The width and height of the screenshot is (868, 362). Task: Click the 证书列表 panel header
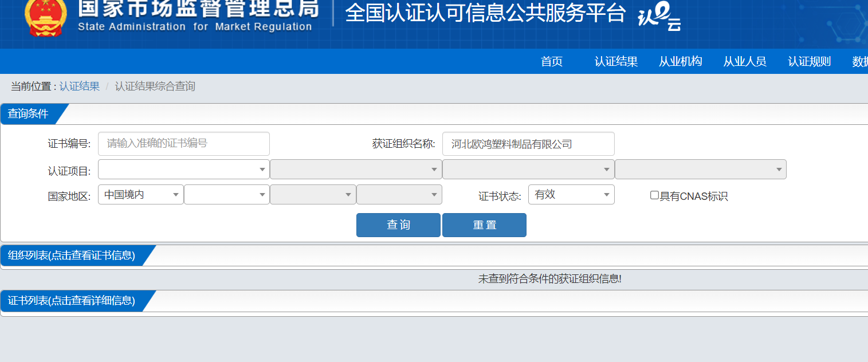click(72, 301)
